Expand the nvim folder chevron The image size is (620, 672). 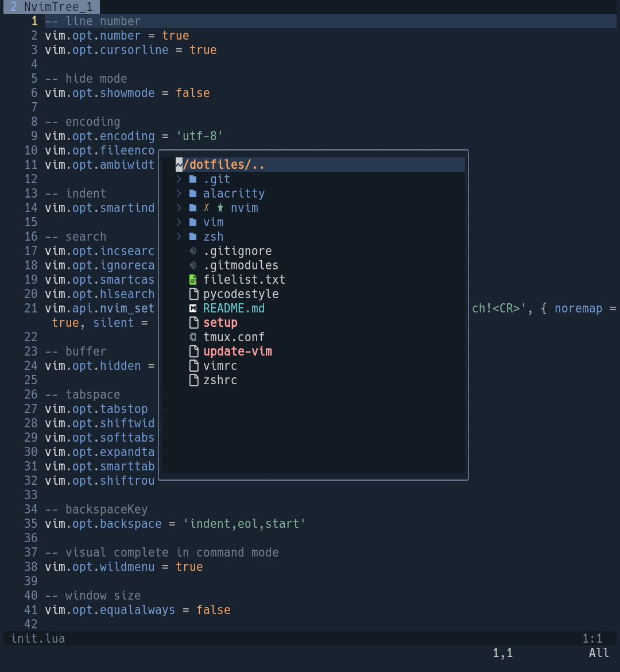[x=179, y=208]
